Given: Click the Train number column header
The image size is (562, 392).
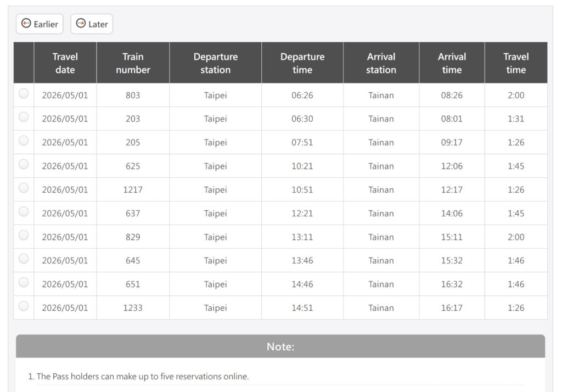Looking at the screenshot, I should (133, 63).
